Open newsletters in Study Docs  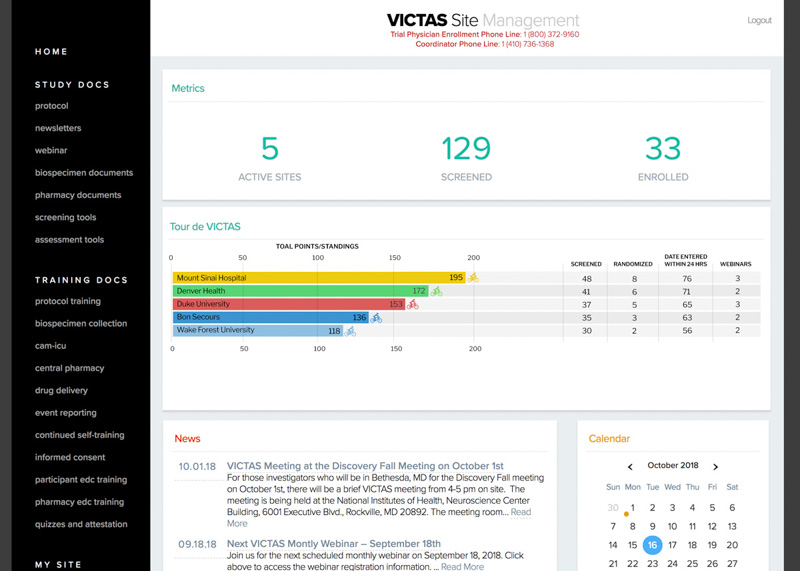point(58,128)
